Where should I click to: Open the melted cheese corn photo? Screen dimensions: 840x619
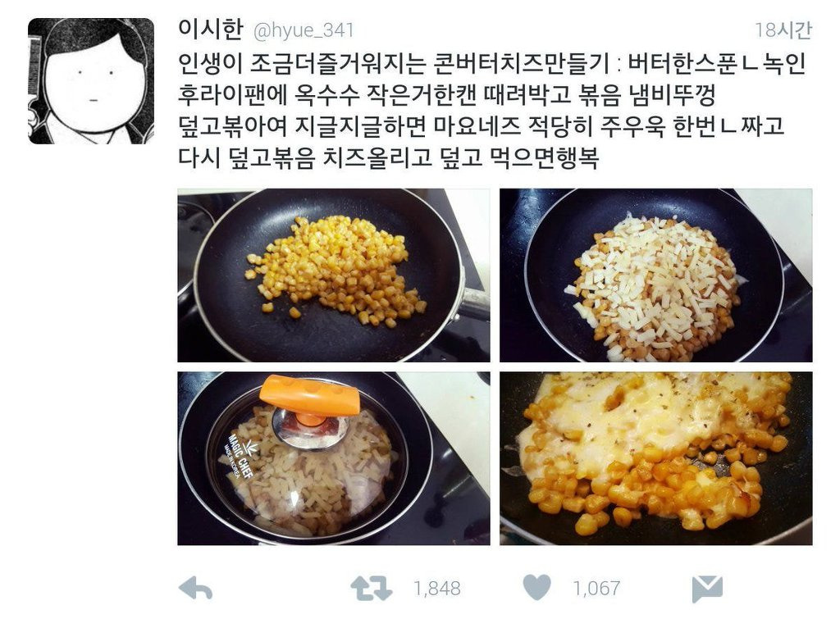click(655, 458)
